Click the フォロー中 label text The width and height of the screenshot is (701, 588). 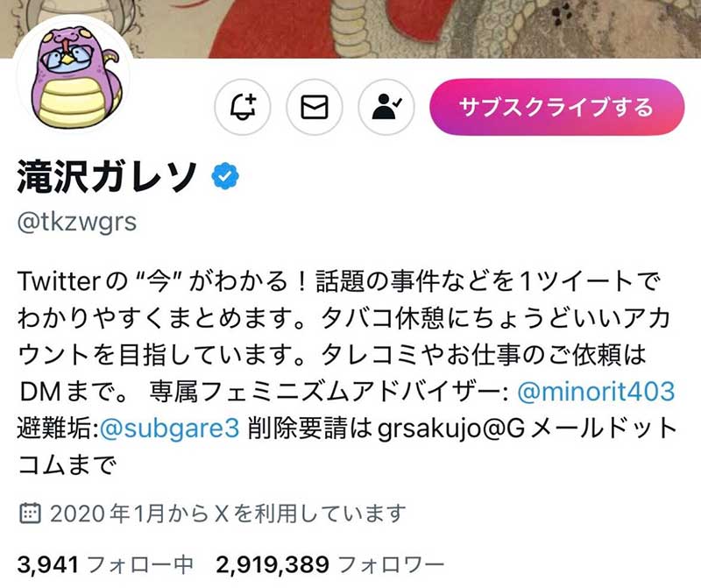coord(140,564)
